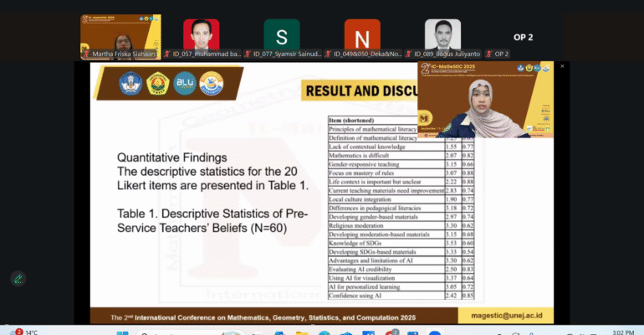Click the annotation pencil icon on left edge
Image resolution: width=644 pixels, height=335 pixels.
[18, 279]
